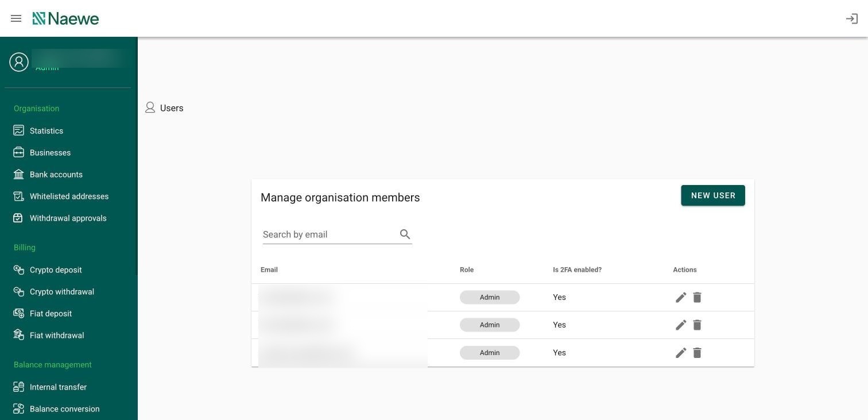This screenshot has height=420, width=868.
Task: Delete the second Admin user row
Action: tap(697, 325)
